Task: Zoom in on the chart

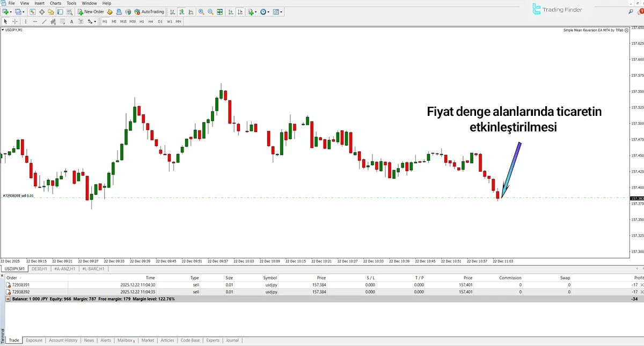Action: tap(201, 11)
